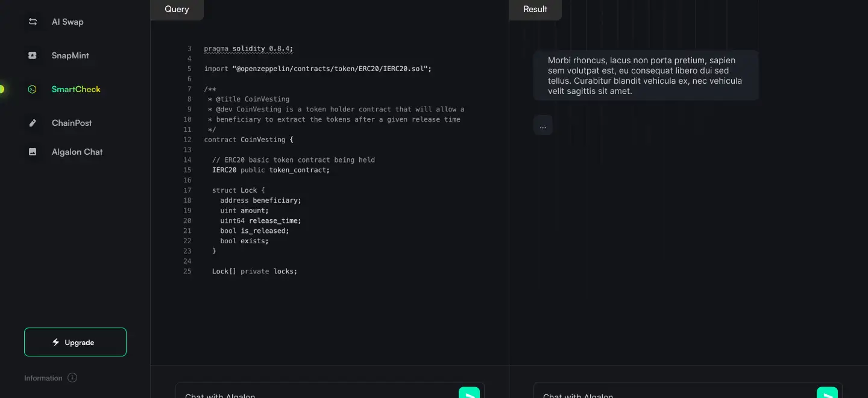Open the Information link text
Viewport: 868px width, 398px height.
pyautogui.click(x=43, y=378)
